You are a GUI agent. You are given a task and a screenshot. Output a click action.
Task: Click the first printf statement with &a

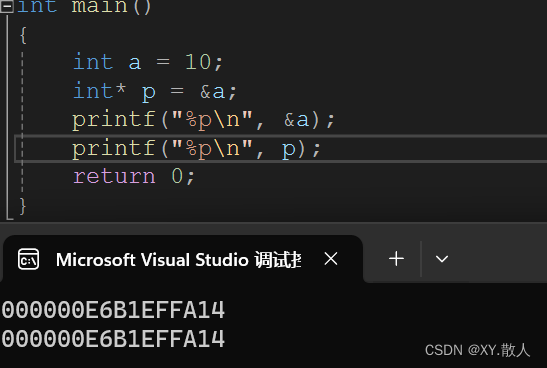click(203, 120)
